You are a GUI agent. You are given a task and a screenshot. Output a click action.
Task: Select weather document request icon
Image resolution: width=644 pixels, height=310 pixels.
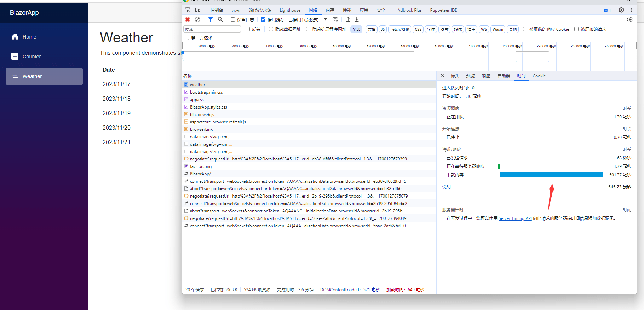coord(186,84)
